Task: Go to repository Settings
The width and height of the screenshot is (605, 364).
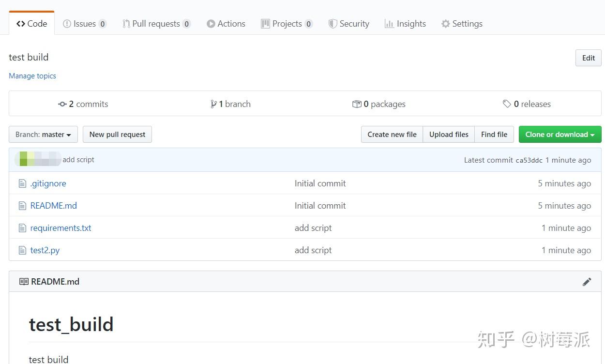Action: coord(461,23)
